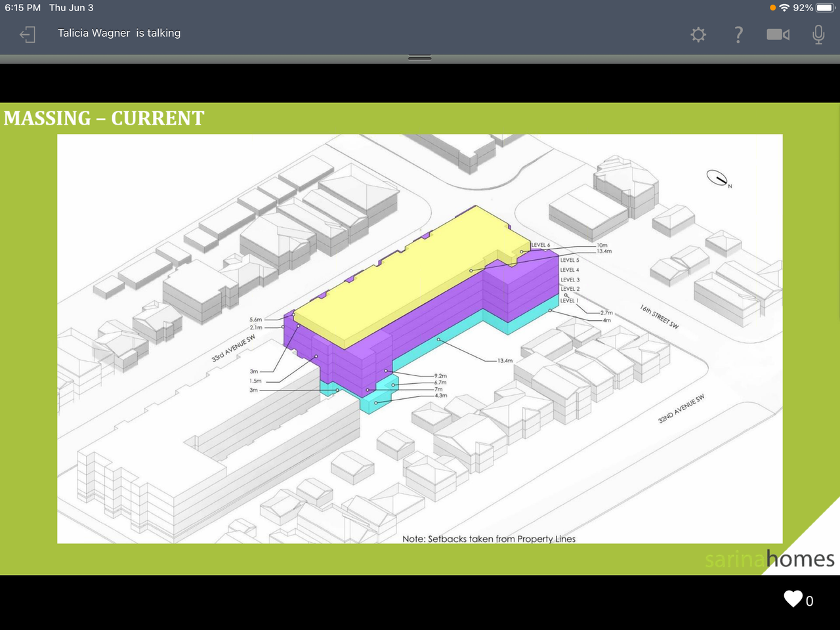Tap the '2.1m' setback dimension
Image resolution: width=840 pixels, height=630 pixels.
(255, 327)
